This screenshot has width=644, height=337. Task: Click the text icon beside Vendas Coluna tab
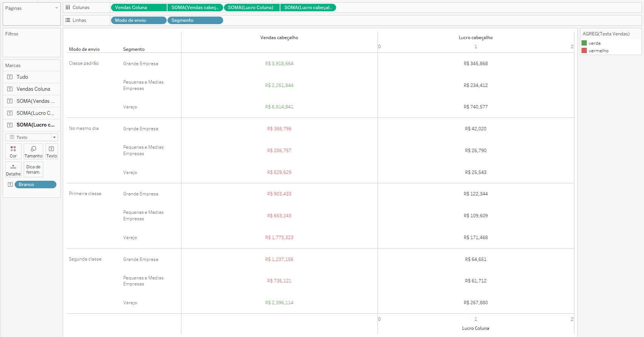(10, 89)
